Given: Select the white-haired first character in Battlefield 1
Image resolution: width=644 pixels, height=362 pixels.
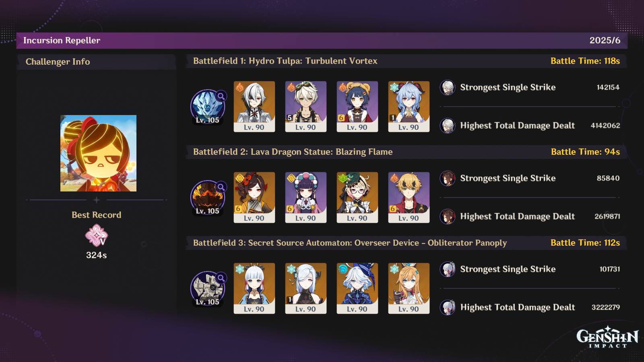Looking at the screenshot, I should 254,107.
